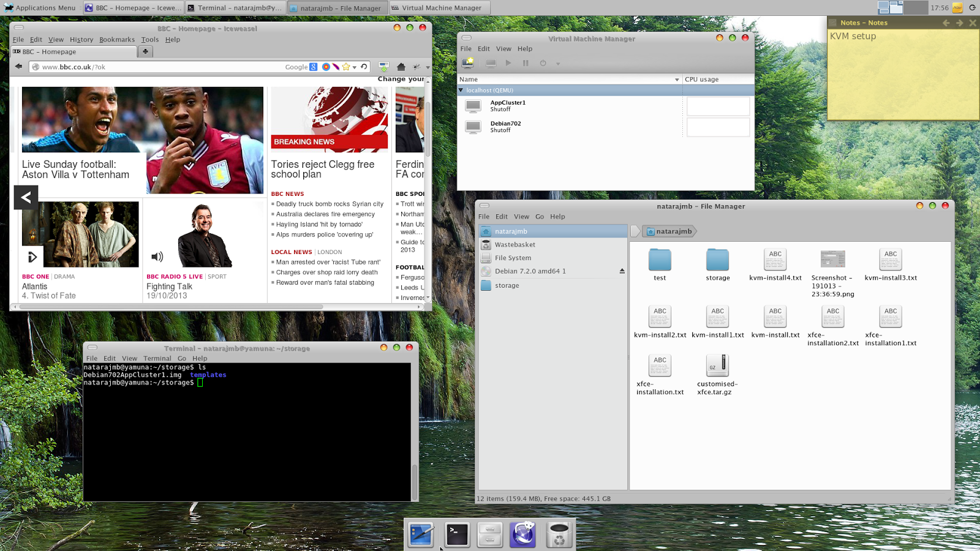Click the Fighting Talk radio thumbnail
The image size is (980, 551).
coord(204,234)
